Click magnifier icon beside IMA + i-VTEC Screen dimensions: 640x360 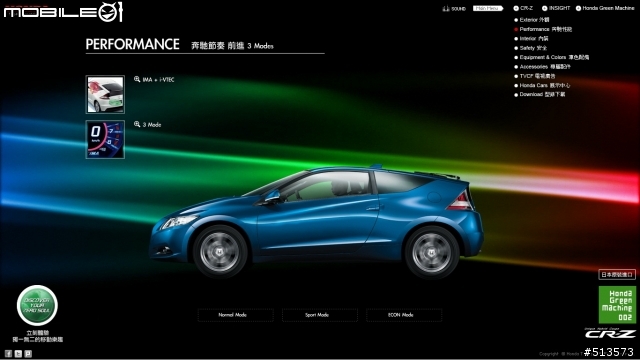coord(137,79)
